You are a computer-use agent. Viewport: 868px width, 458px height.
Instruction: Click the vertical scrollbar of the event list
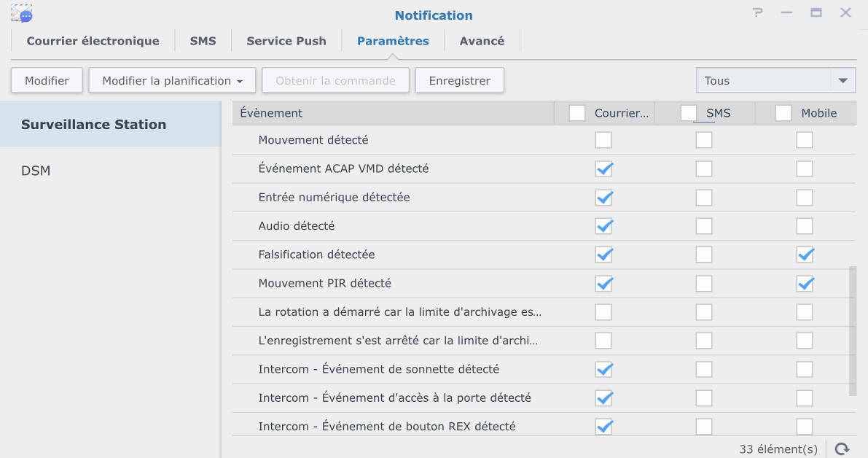[853, 330]
